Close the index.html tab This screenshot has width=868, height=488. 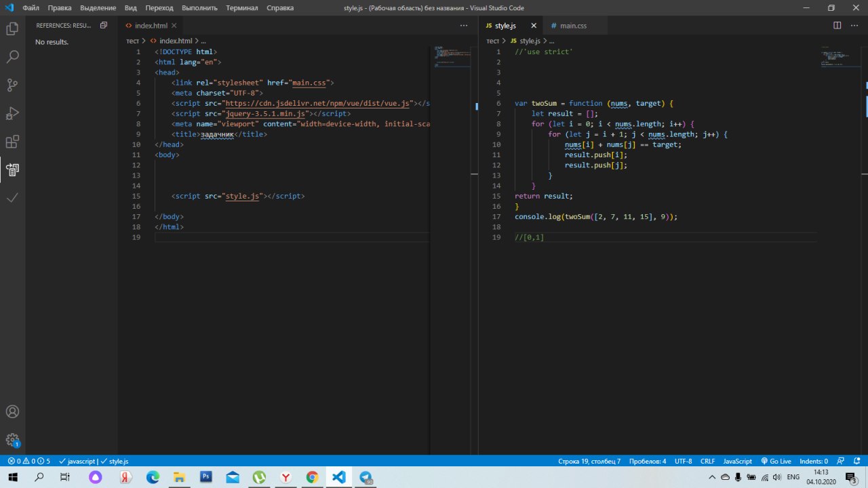174,26
